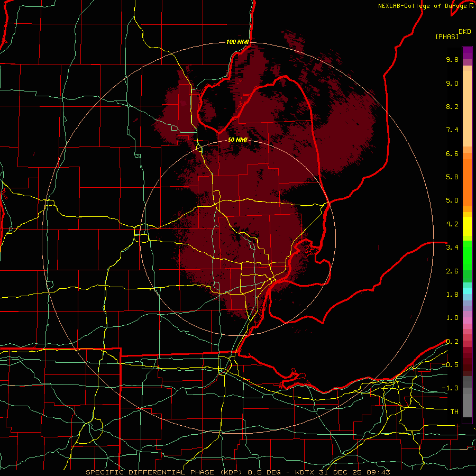Click the 50 NMI range ring label
Screen dimensions: 476x476
(x=237, y=140)
